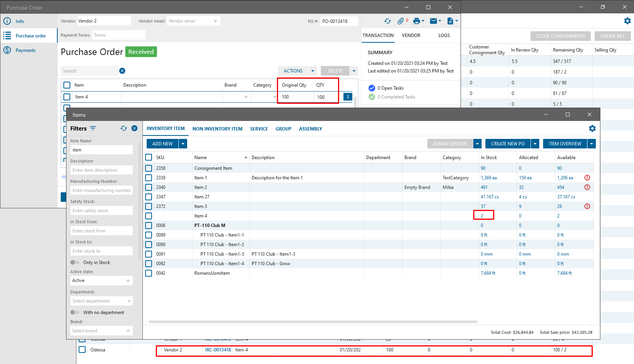
Task: Toggle the Only in Stock switch
Action: tap(75, 263)
